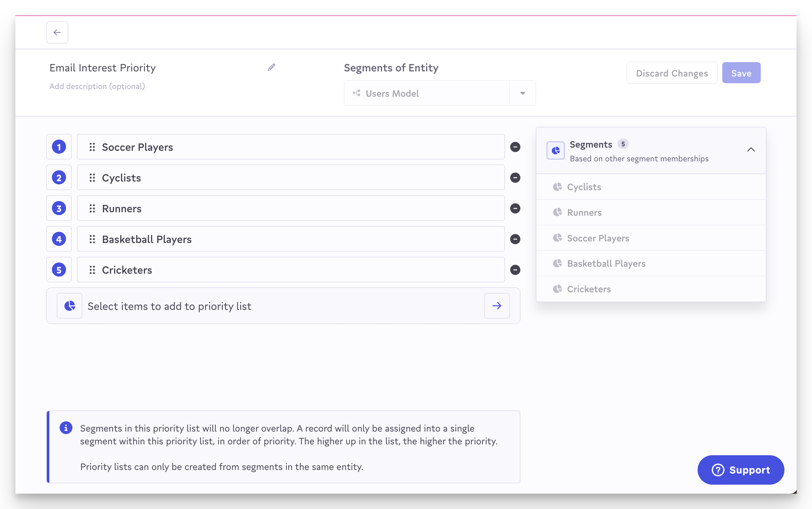
Task: Edit the priority list name pencil icon
Action: point(271,67)
